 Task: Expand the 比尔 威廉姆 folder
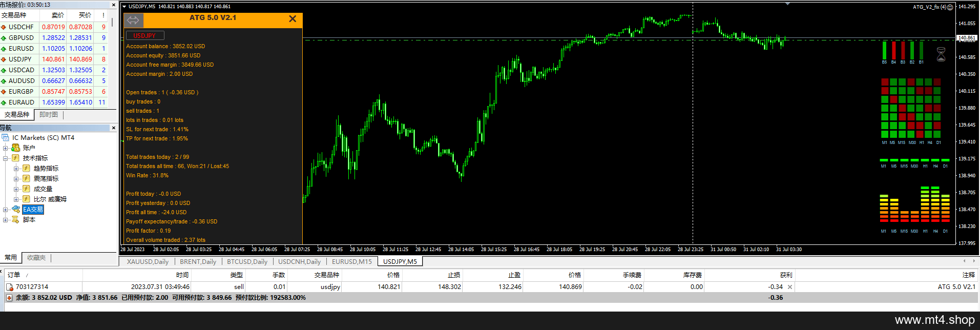click(16, 199)
